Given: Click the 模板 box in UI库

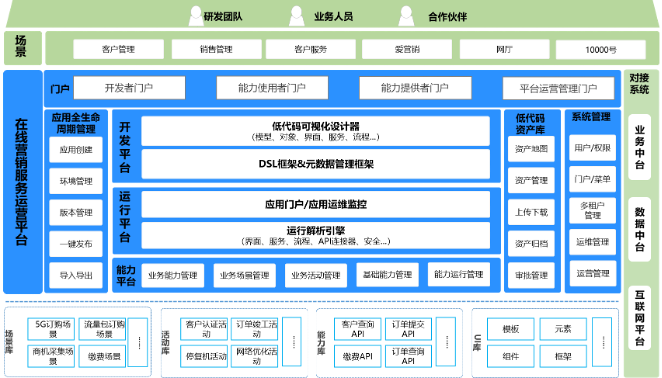Looking at the screenshot, I should pyautogui.click(x=511, y=329).
